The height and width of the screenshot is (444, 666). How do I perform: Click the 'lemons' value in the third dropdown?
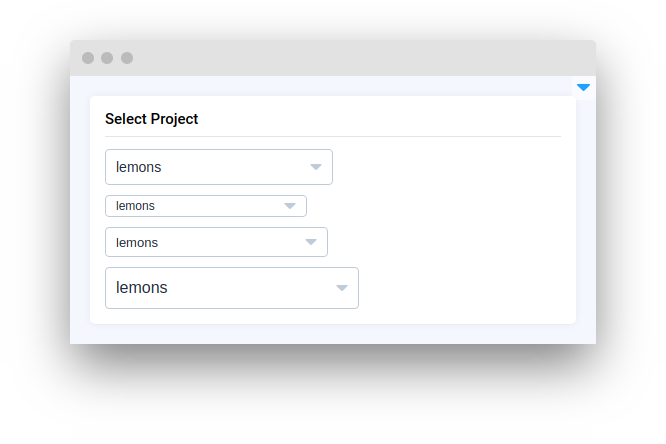pos(137,242)
